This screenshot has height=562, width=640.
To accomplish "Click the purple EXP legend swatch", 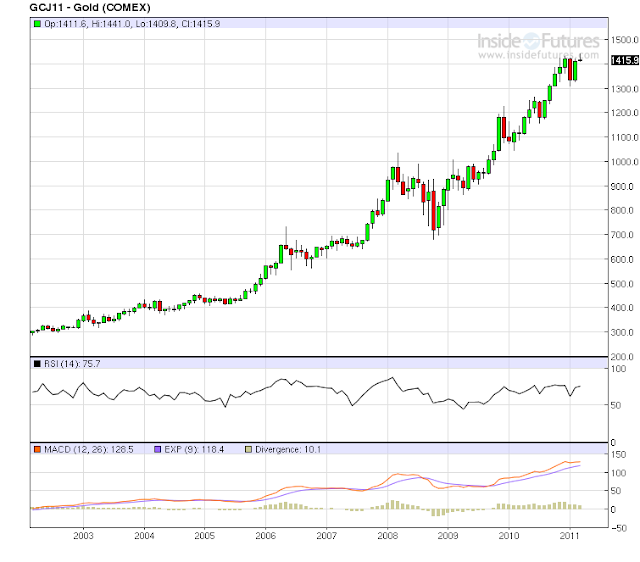I will [158, 449].
